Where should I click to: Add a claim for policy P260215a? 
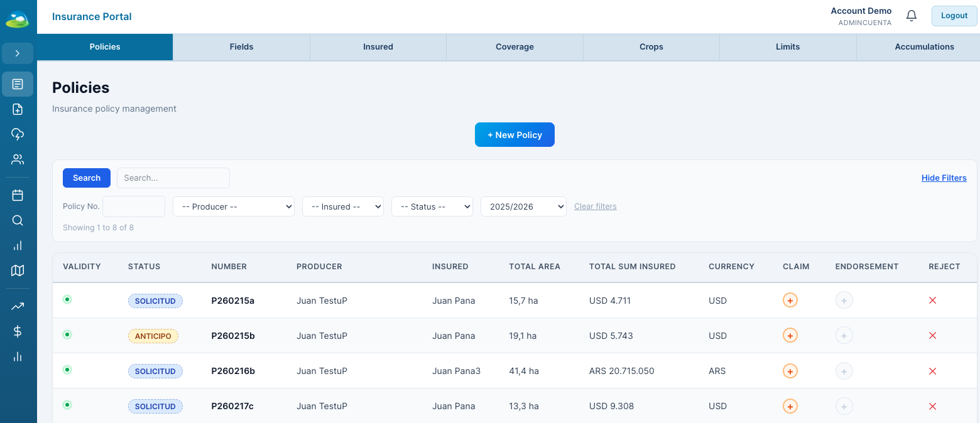click(790, 301)
